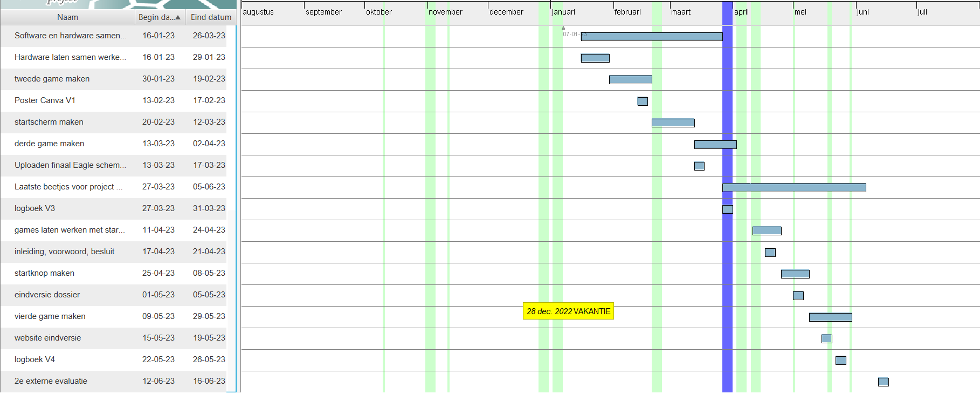The height and width of the screenshot is (394, 980).
Task: Click the Gantt bar for 'startscherm maken'
Action: tap(673, 123)
